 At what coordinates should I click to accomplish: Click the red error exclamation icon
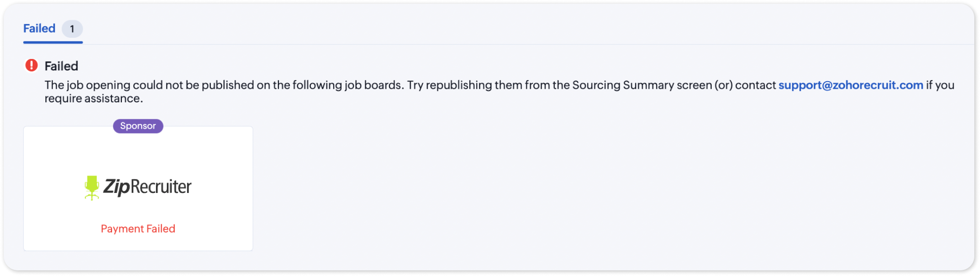pyautogui.click(x=31, y=66)
